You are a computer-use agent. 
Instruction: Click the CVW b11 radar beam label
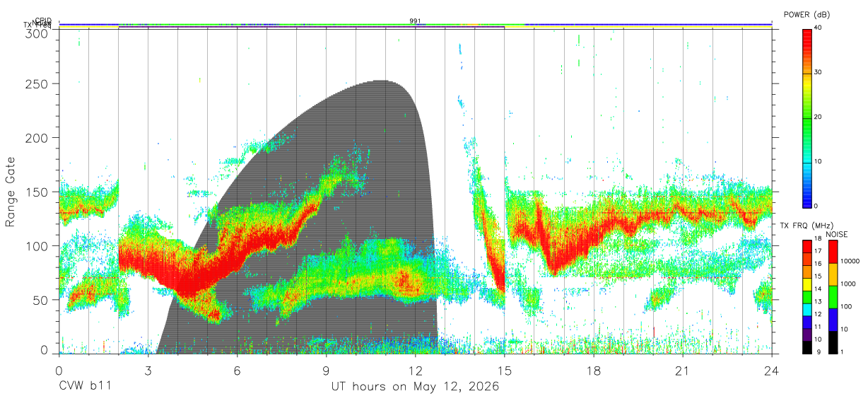click(x=85, y=387)
